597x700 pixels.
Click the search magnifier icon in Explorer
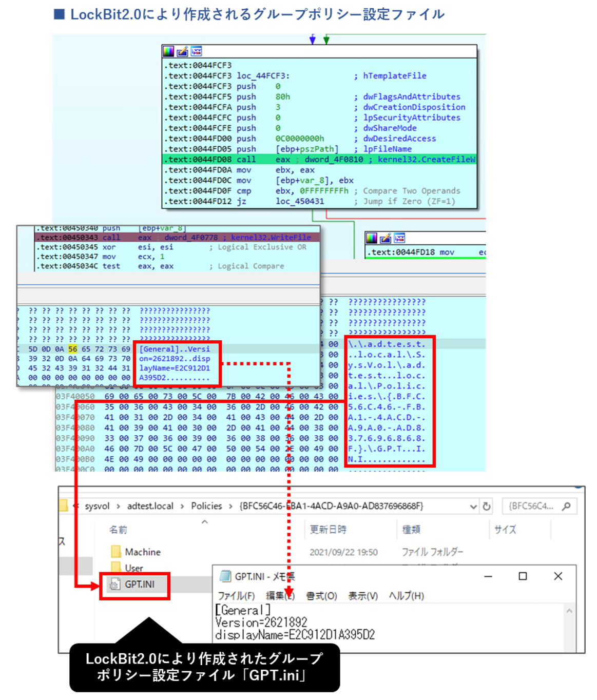pyautogui.click(x=566, y=507)
